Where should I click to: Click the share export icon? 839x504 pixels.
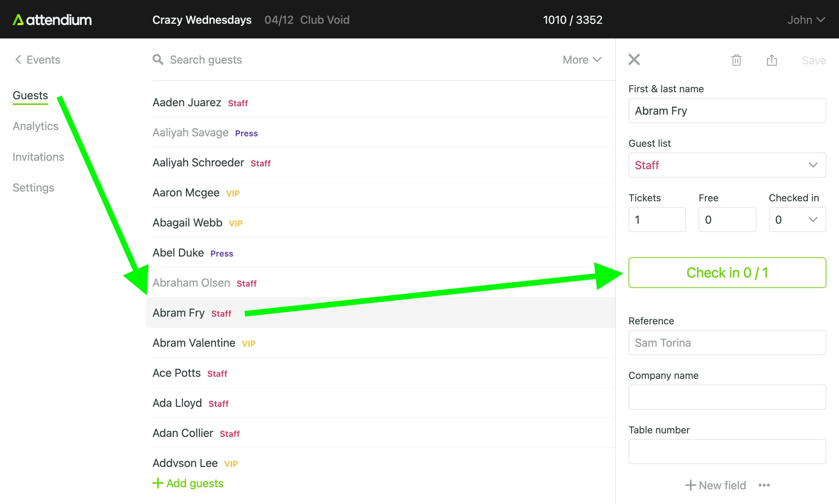(772, 60)
